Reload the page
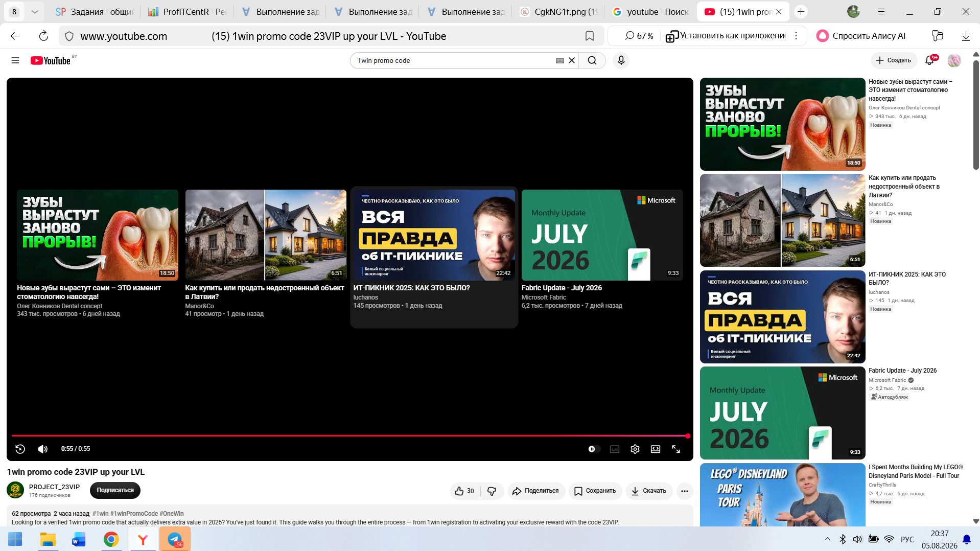Viewport: 980px width, 551px height. [x=43, y=36]
